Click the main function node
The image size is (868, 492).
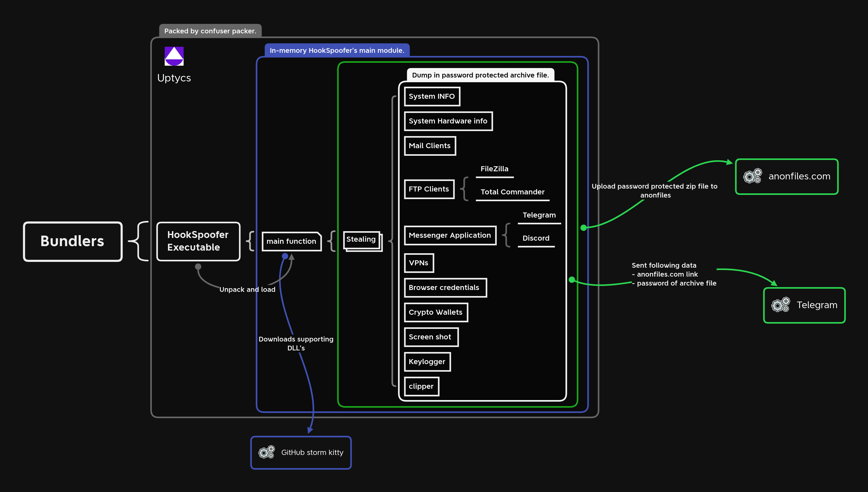[292, 241]
